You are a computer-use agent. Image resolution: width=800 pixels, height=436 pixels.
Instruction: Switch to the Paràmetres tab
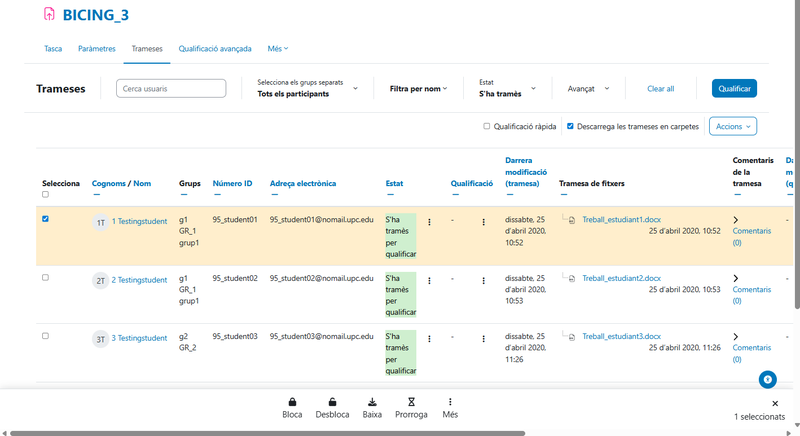97,48
